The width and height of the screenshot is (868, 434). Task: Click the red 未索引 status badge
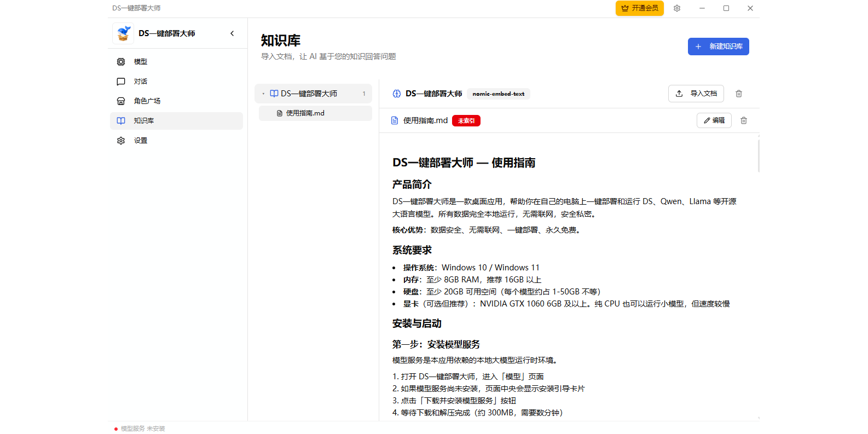point(466,121)
